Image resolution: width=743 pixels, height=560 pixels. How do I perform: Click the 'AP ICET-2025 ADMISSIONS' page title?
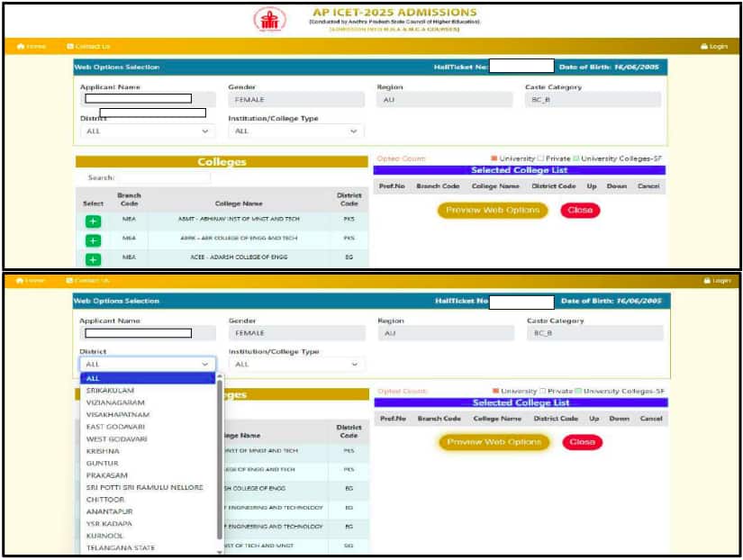point(394,13)
